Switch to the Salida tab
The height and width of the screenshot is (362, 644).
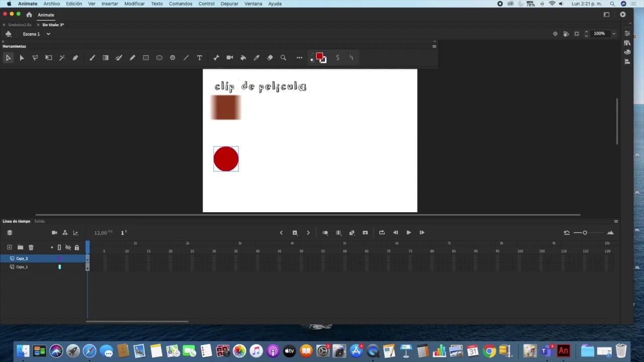point(39,221)
